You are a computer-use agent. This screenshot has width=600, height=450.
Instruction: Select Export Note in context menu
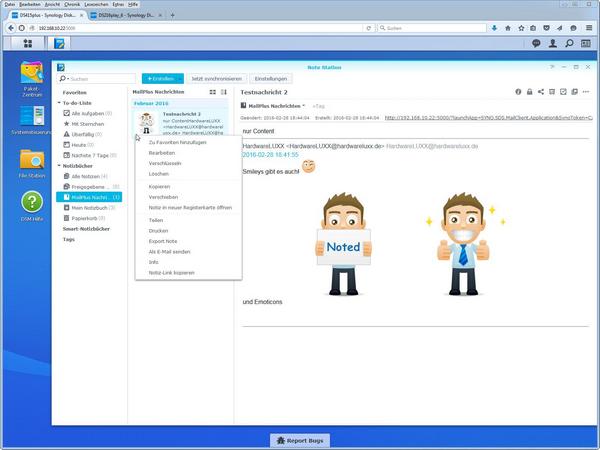pos(163,241)
